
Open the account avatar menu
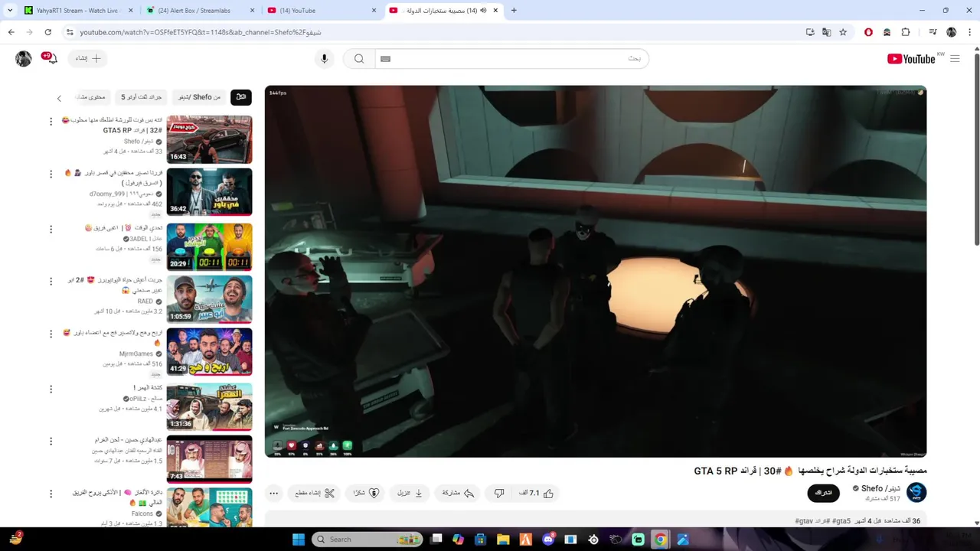[24, 58]
